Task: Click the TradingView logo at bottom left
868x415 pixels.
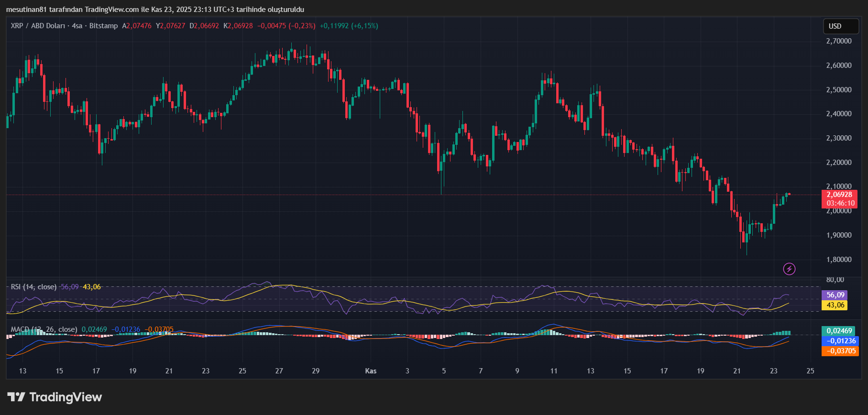Action: click(x=55, y=397)
